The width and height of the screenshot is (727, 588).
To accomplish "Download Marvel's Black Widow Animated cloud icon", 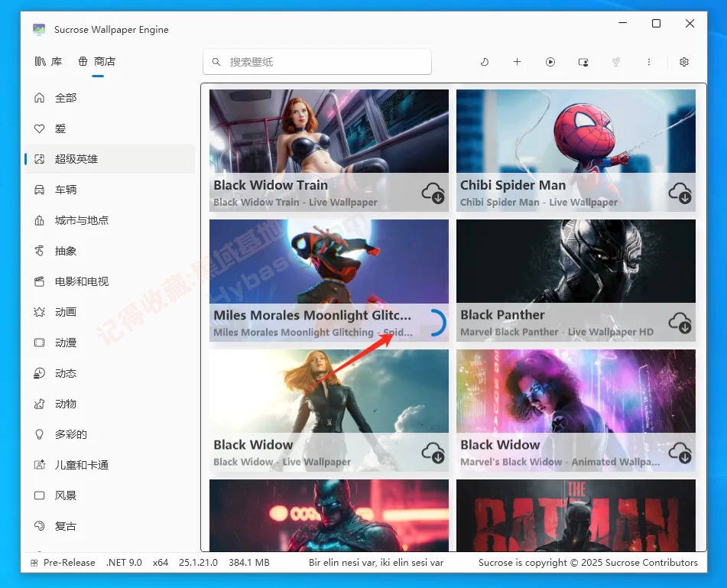I will pos(680,453).
